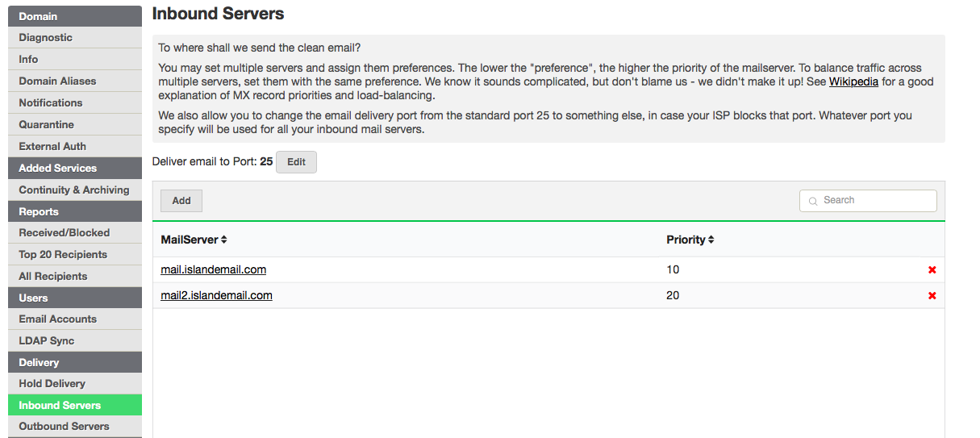This screenshot has height=438, width=980.
Task: Open mail2.islandemail.com server link
Action: tap(217, 295)
